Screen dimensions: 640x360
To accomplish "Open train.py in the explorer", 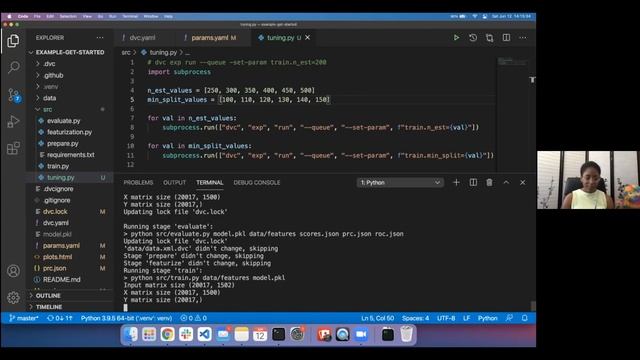I will tap(58, 166).
